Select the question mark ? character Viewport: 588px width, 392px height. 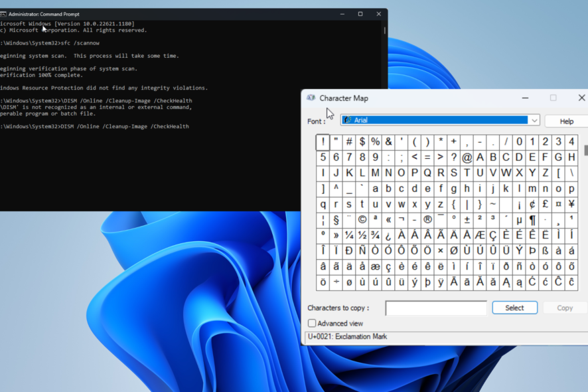pyautogui.click(x=454, y=157)
